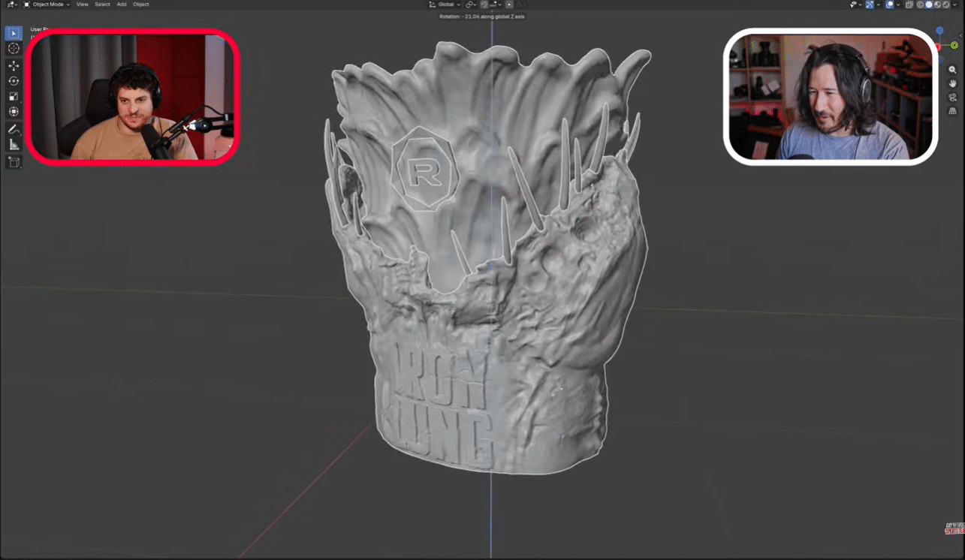965x560 pixels.
Task: Open the Object Mode dropdown
Action: point(47,4)
